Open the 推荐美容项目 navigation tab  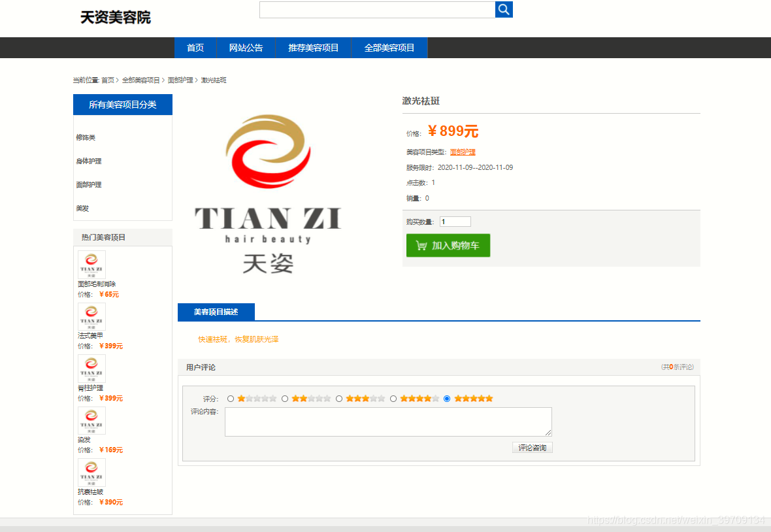(313, 48)
